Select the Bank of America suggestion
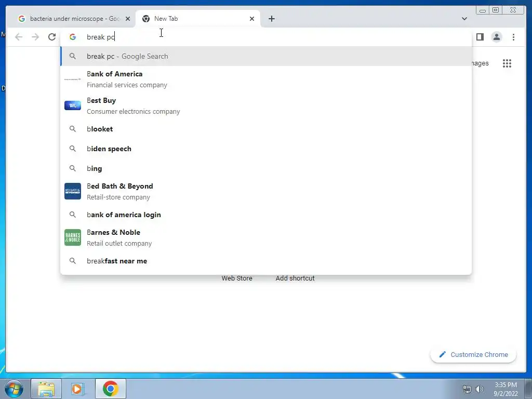 (x=266, y=79)
